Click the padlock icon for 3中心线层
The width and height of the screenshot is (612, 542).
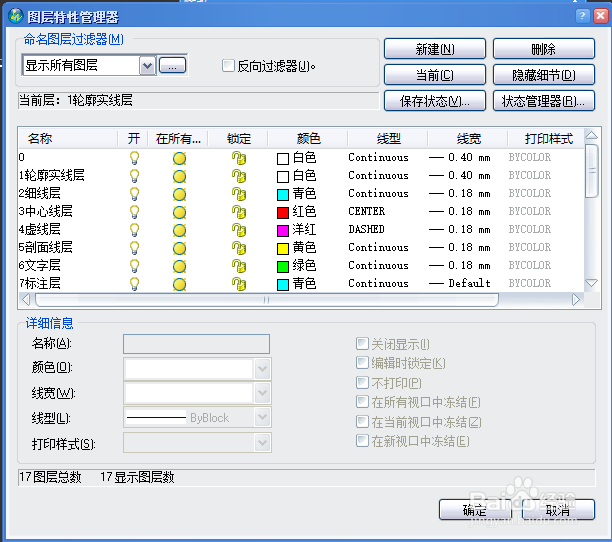click(x=239, y=212)
